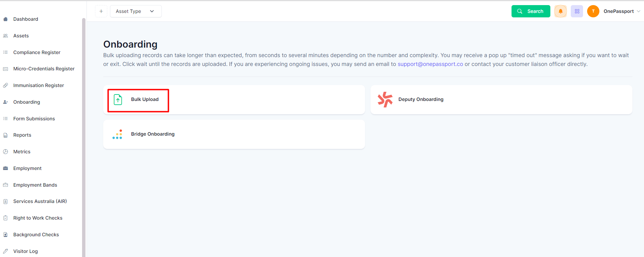
Task: Open the OnePassport account menu chevron
Action: pyautogui.click(x=639, y=11)
